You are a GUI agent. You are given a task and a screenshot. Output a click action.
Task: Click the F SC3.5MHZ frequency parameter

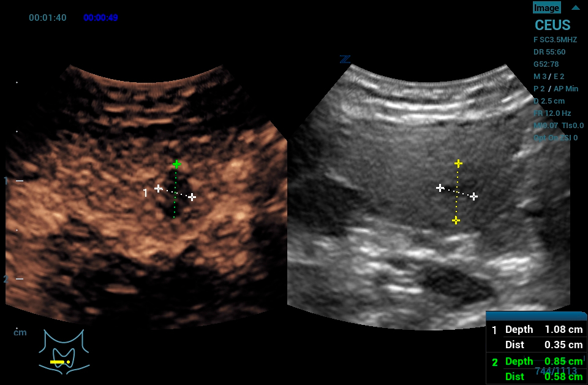point(555,40)
